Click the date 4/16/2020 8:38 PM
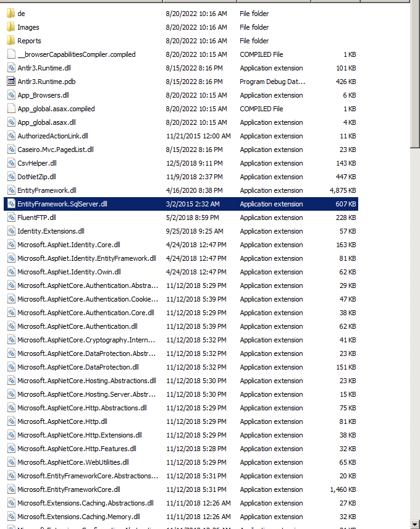The image size is (420, 529). [194, 190]
